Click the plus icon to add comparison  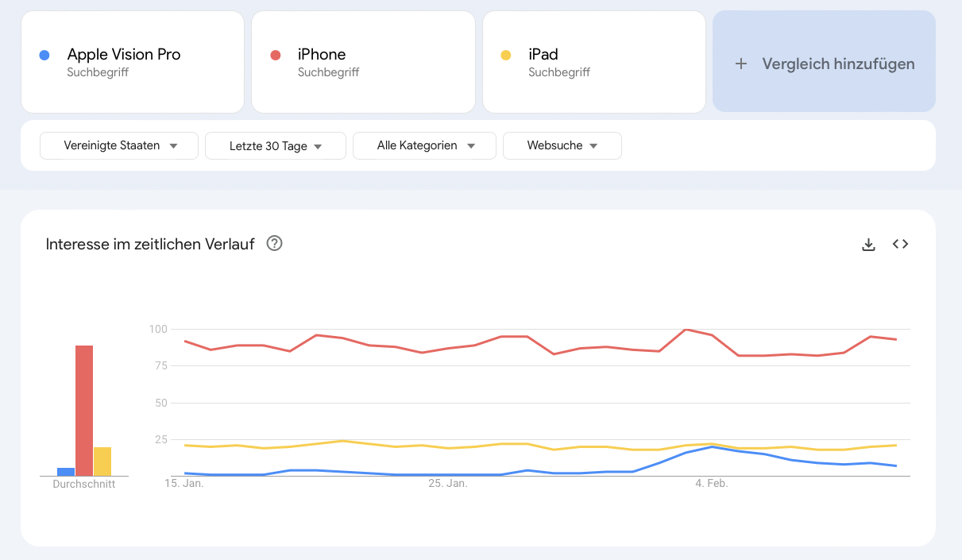(741, 64)
